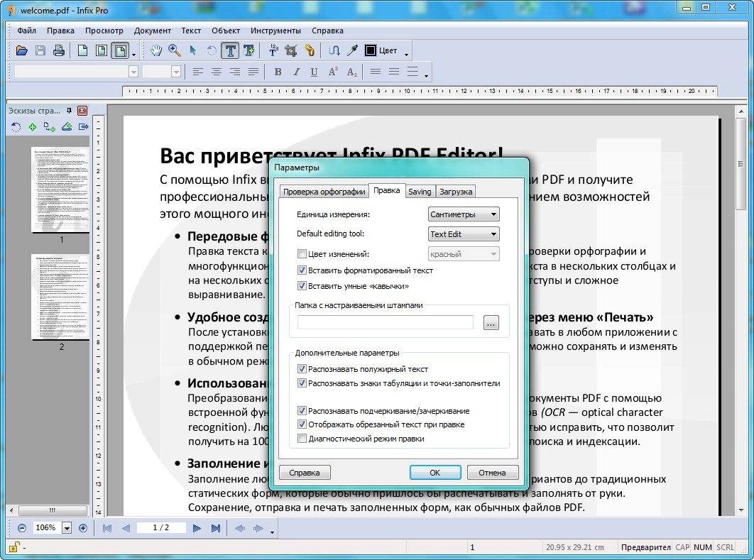
Task: Click scanner add page icon
Action: [66, 127]
